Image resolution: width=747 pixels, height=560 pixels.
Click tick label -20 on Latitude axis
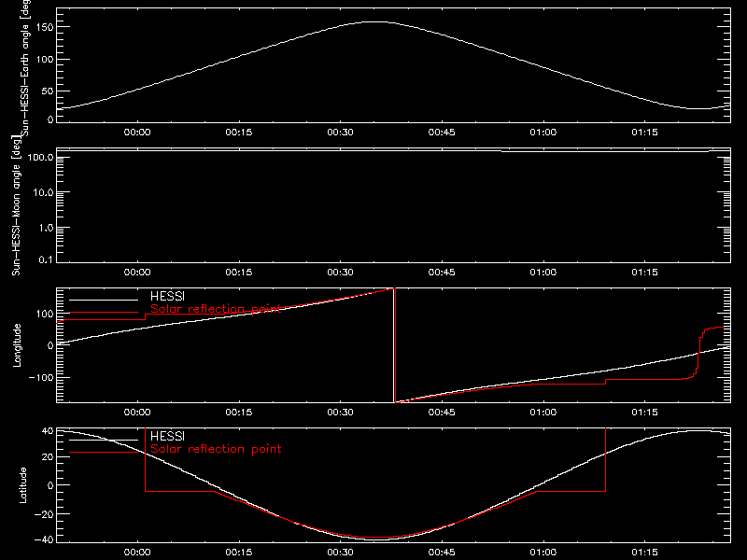tap(45, 514)
